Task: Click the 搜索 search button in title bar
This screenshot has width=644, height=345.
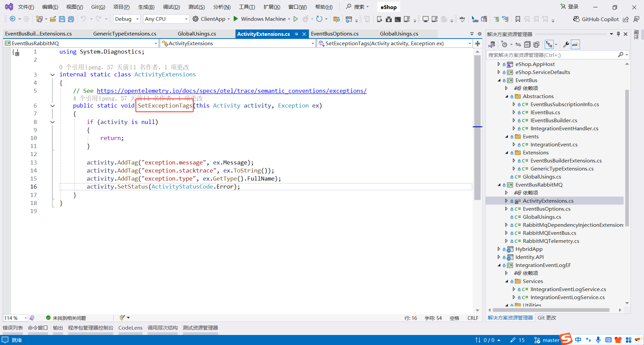Action: [x=358, y=7]
